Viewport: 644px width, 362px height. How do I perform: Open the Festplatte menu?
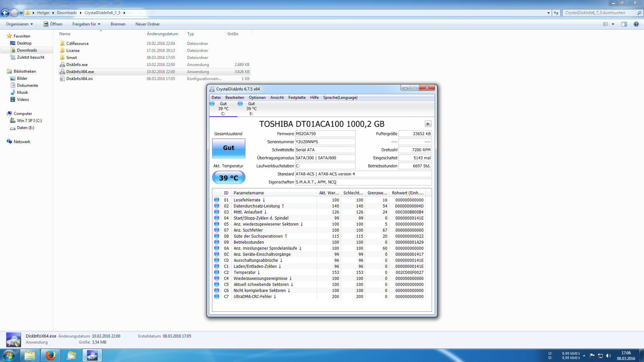(x=297, y=98)
